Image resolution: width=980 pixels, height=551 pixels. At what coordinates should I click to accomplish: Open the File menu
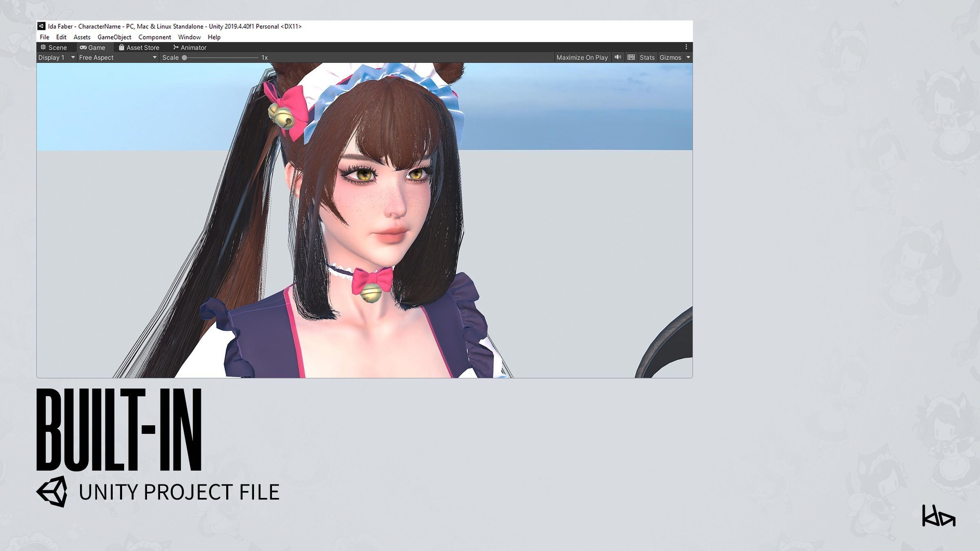45,37
